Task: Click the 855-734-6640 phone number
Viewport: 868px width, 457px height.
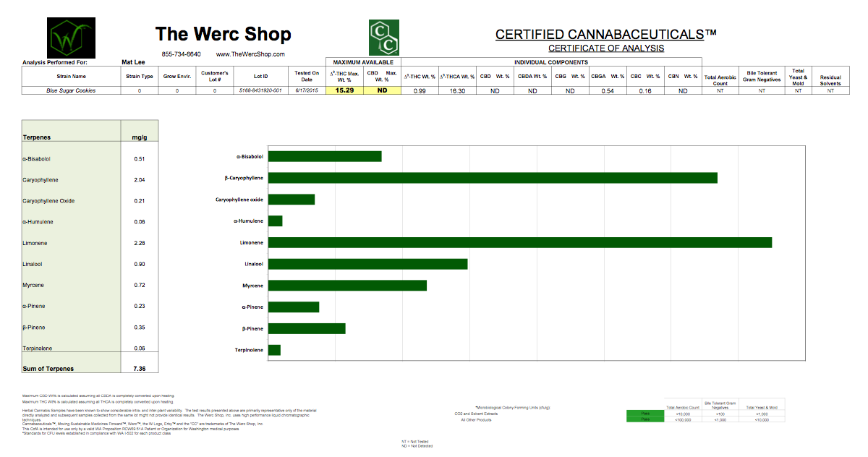Action: pos(182,55)
